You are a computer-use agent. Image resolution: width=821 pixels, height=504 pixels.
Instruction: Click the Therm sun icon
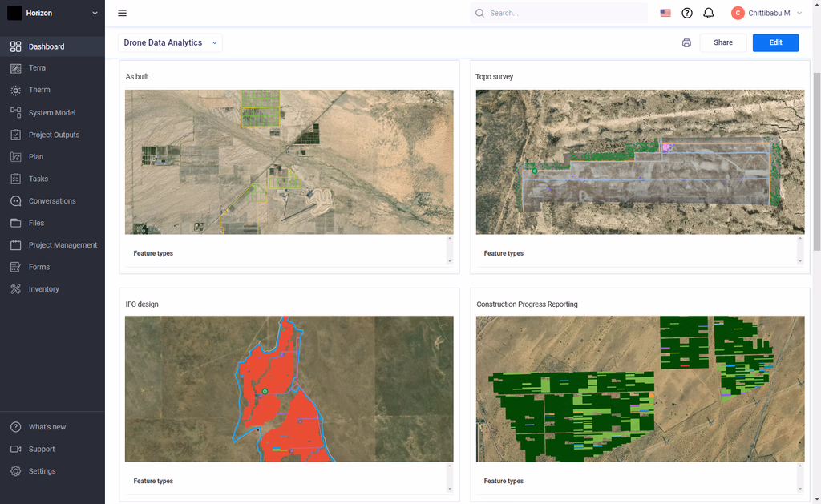[16, 90]
